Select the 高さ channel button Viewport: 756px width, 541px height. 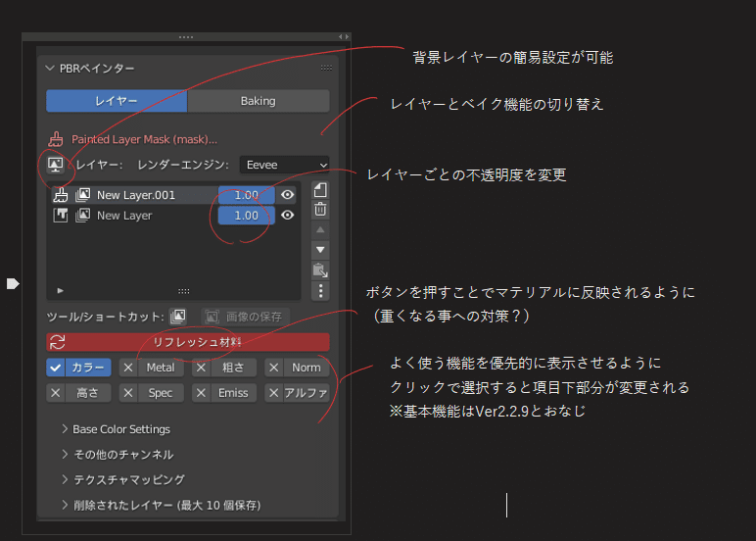point(88,393)
